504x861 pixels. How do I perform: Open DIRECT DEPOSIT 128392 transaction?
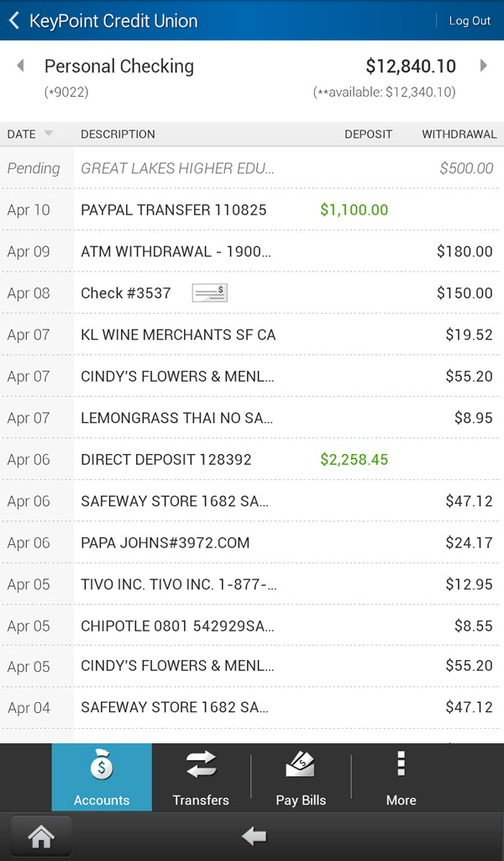(x=252, y=460)
